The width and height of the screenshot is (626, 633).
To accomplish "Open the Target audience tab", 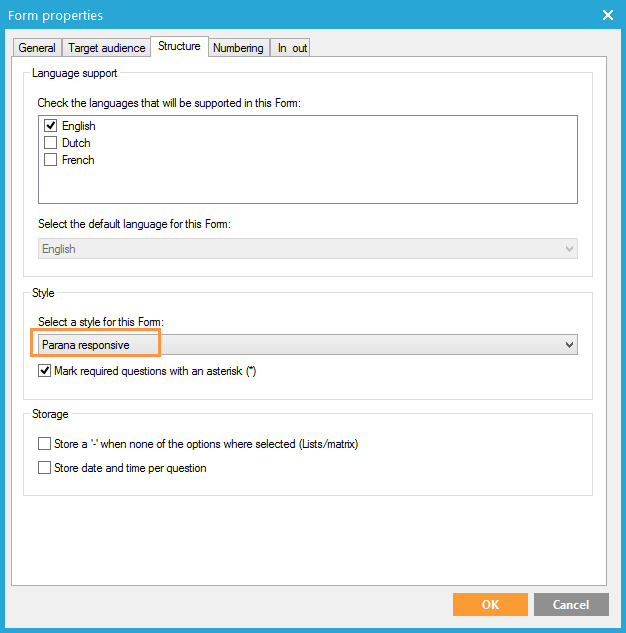I will click(x=106, y=48).
